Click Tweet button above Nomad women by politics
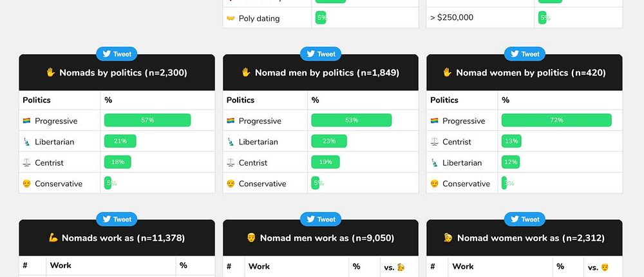This screenshot has width=644, height=277. [524, 55]
